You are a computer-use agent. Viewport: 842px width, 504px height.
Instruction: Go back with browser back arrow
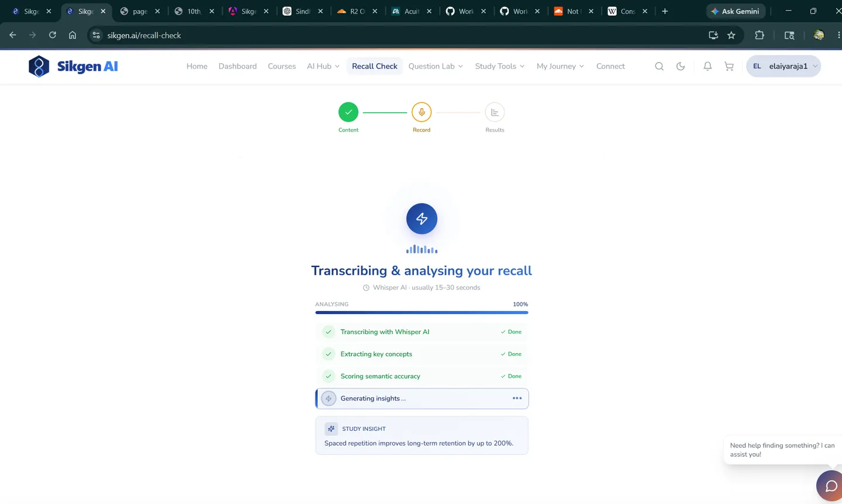[13, 35]
